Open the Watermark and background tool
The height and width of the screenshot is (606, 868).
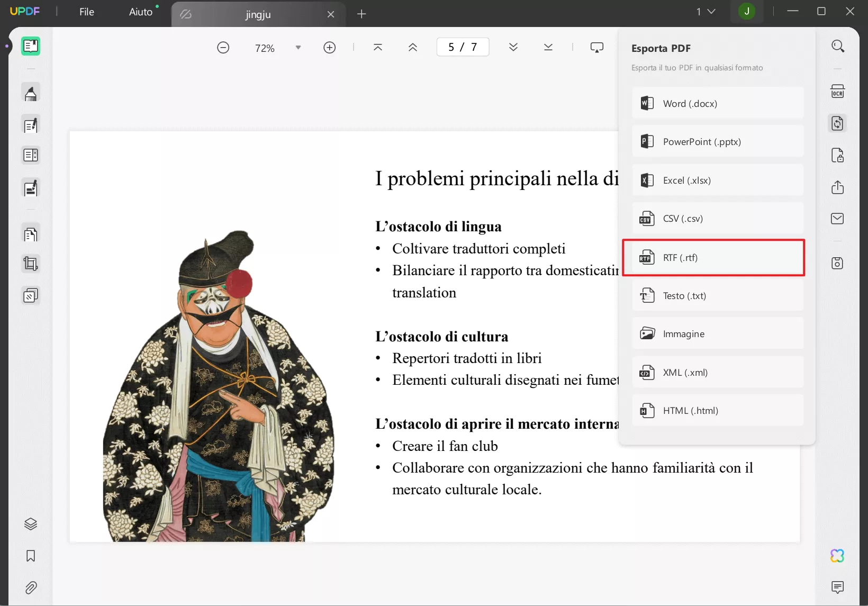(x=31, y=295)
